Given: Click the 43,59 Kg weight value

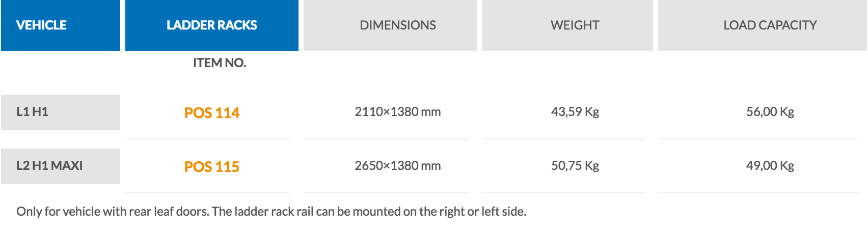Looking at the screenshot, I should (575, 111).
